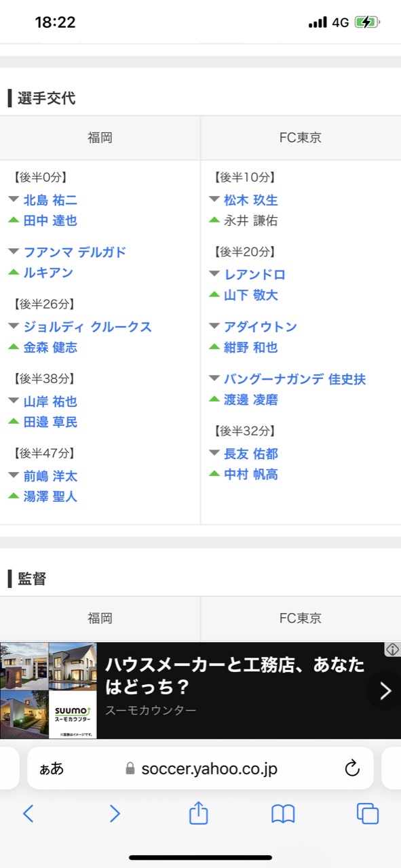This screenshot has height=868, width=401.
Task: Tap the Safari forward arrow
Action: coord(115,814)
